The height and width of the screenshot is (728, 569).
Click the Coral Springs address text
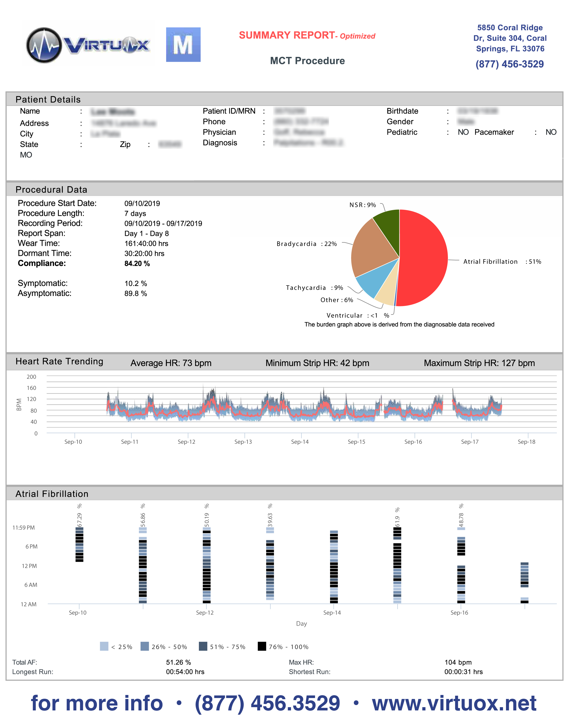coord(510,38)
